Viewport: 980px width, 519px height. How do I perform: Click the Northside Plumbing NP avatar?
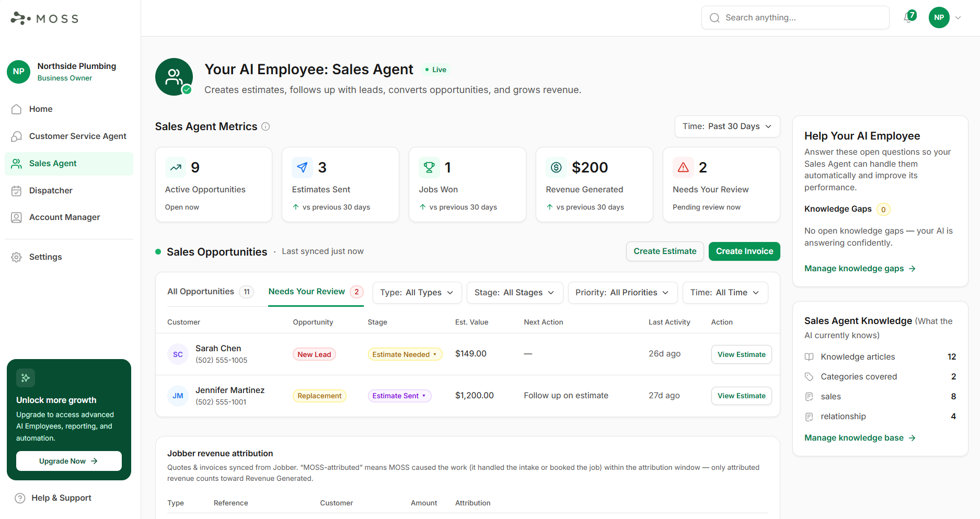point(19,72)
